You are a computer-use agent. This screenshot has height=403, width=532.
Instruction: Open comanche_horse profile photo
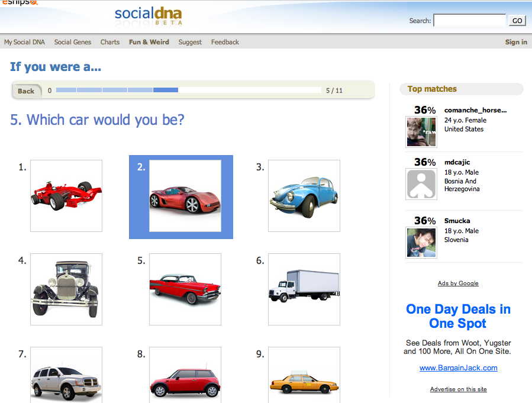pyautogui.click(x=421, y=132)
